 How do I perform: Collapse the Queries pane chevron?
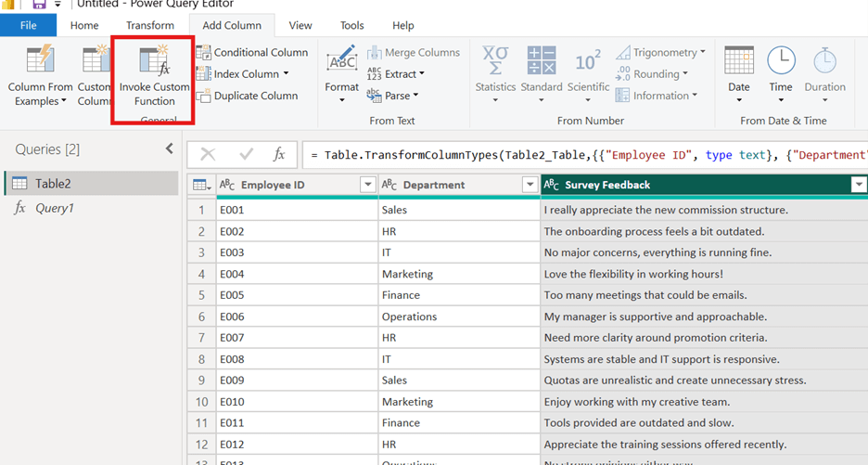coord(170,149)
